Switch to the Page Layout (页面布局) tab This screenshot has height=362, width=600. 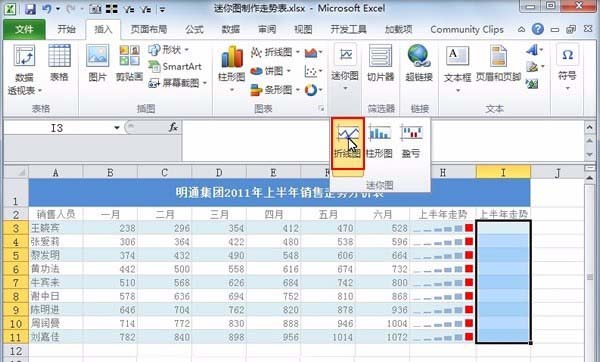pyautogui.click(x=148, y=29)
